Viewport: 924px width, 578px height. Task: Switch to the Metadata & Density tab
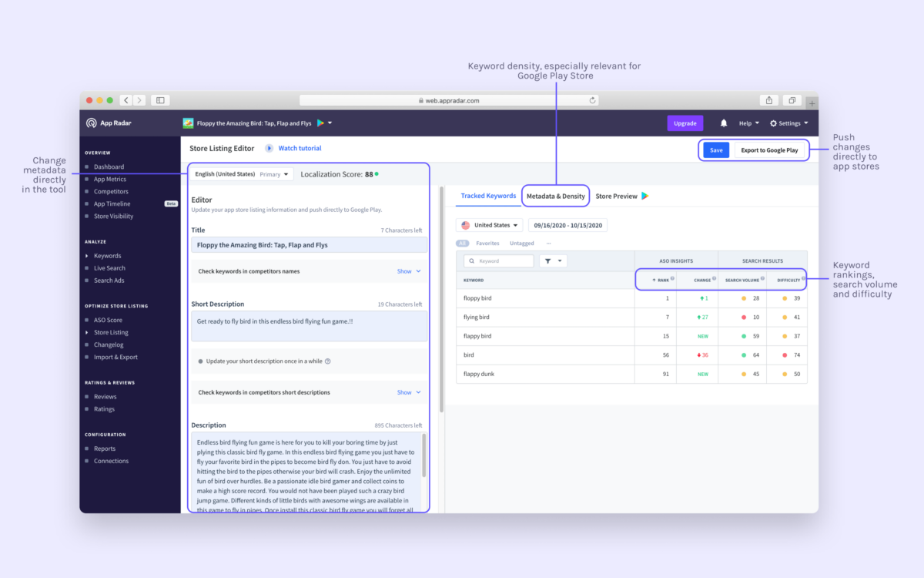click(556, 196)
